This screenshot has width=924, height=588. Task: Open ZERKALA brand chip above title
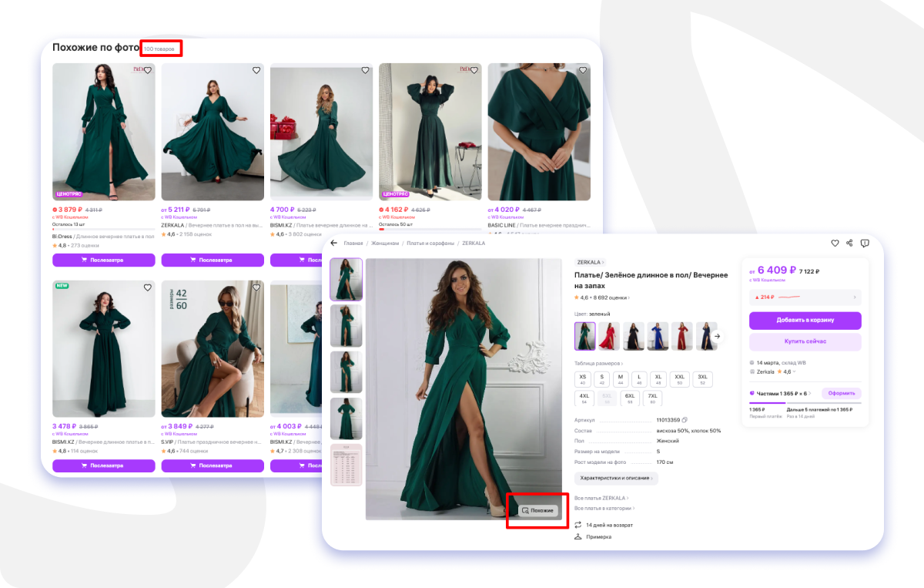(591, 262)
